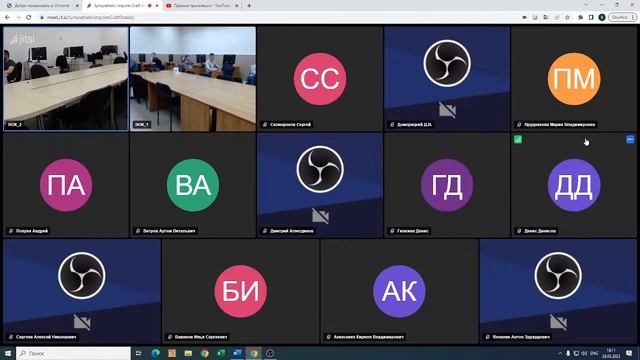This screenshot has height=360, width=640.
Task: Select the OBS logo tile next to БИ
Action: [82, 291]
